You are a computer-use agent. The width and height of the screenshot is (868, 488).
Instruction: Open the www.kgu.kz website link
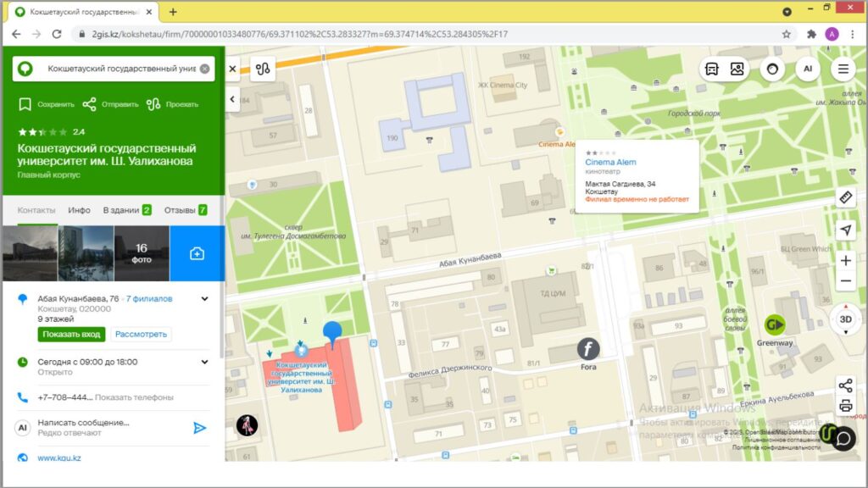tap(59, 458)
